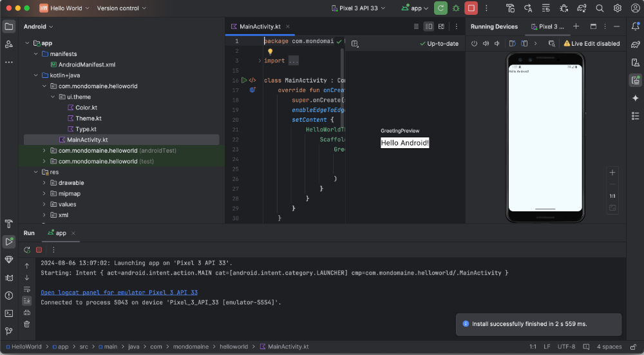
Task: Click Open logcat panel for emulator link
Action: pos(119,293)
